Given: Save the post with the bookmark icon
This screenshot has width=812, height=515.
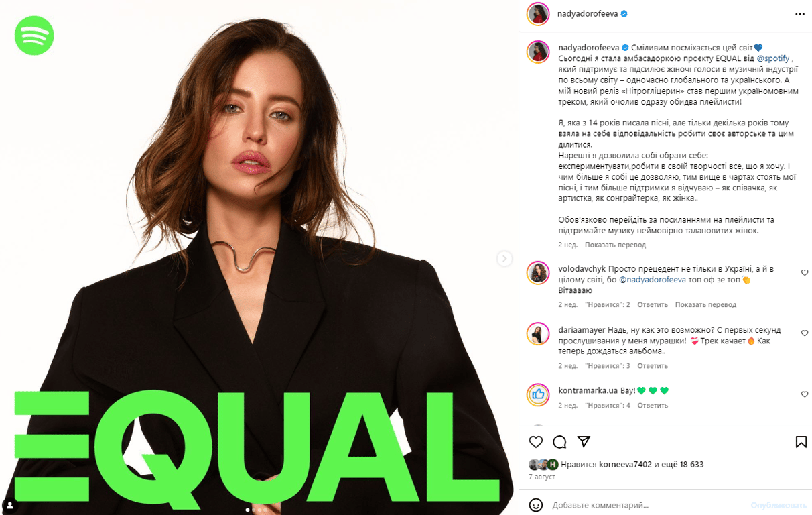Looking at the screenshot, I should 801,442.
